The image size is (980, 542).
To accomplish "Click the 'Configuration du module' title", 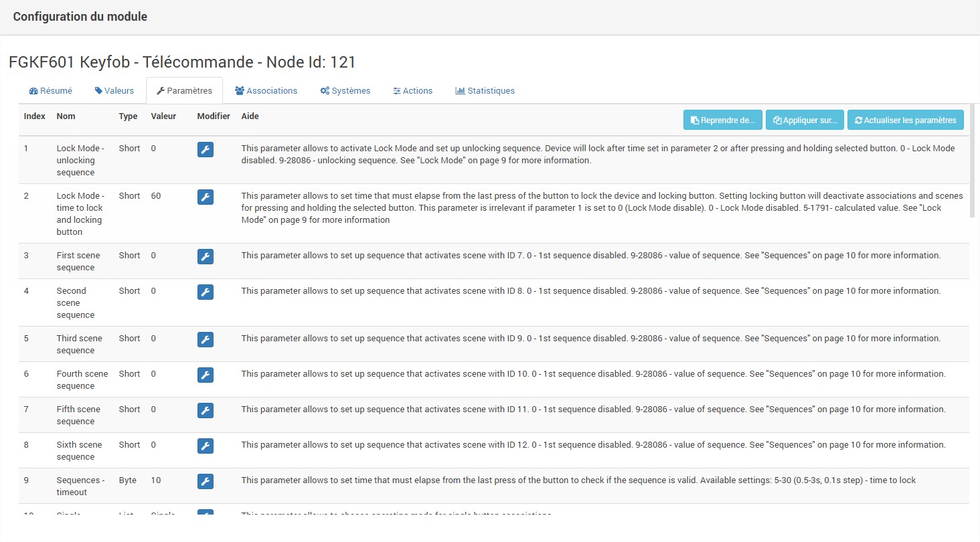I will tap(80, 17).
